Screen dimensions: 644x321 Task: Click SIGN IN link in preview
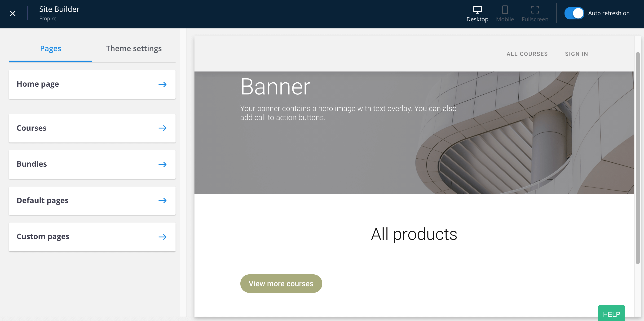pos(577,54)
